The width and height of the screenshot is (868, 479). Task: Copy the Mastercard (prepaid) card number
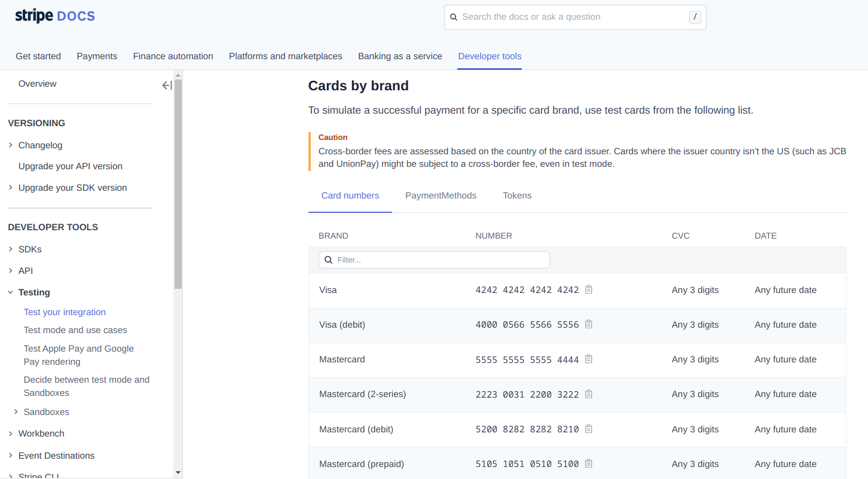pos(589,463)
